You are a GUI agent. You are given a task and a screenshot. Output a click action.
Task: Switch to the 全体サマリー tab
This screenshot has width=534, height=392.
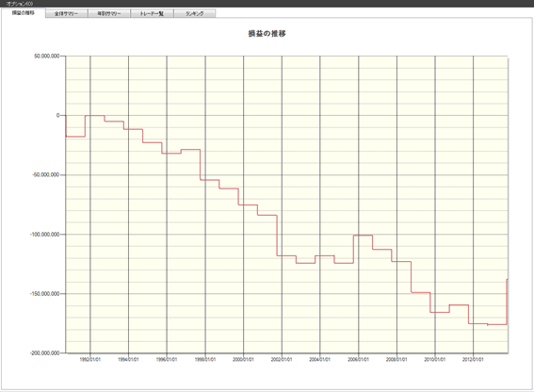67,13
